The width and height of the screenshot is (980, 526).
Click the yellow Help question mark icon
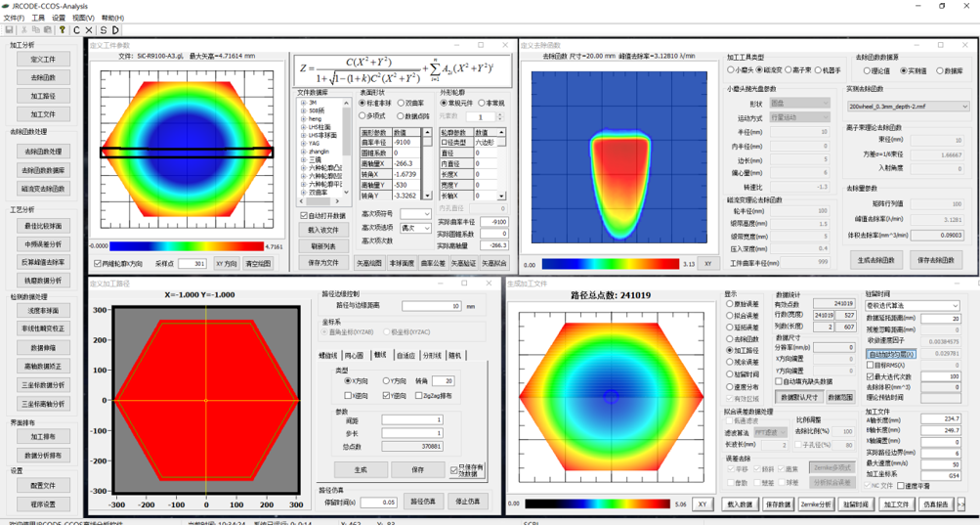62,30
